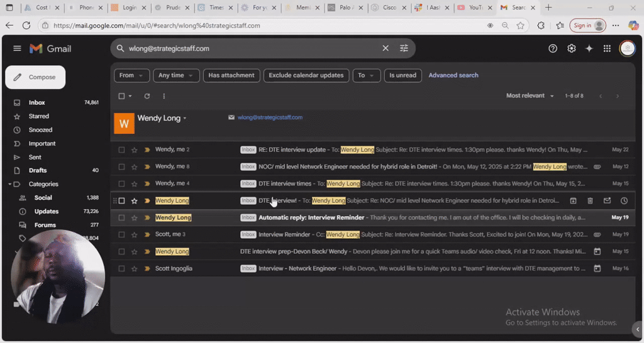Reload the browser page
This screenshot has height=343, width=644.
click(x=26, y=25)
